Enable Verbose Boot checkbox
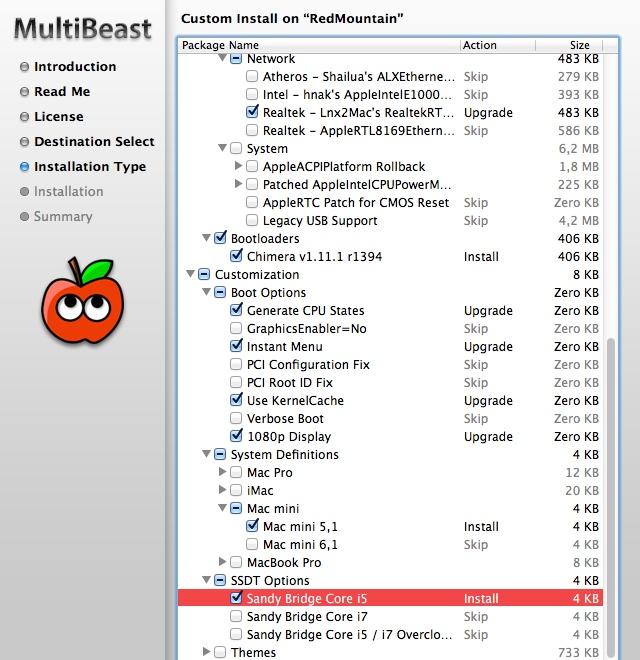Screen dimensions: 640x660 (236, 418)
